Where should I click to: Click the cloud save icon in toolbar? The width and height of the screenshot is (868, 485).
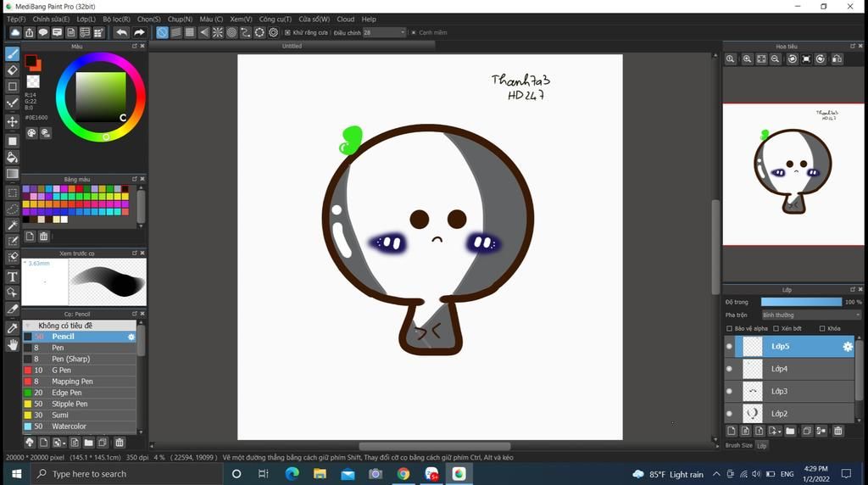(x=15, y=33)
